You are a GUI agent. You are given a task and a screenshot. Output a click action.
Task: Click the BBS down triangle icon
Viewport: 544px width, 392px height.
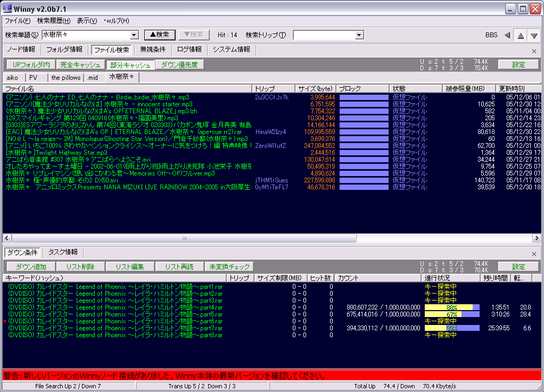coord(534,35)
